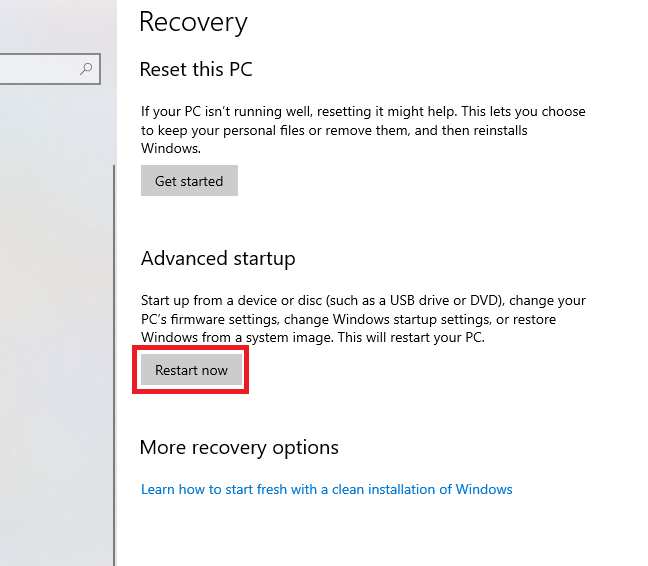
Task: Click the Reset this PC heading
Action: point(196,69)
